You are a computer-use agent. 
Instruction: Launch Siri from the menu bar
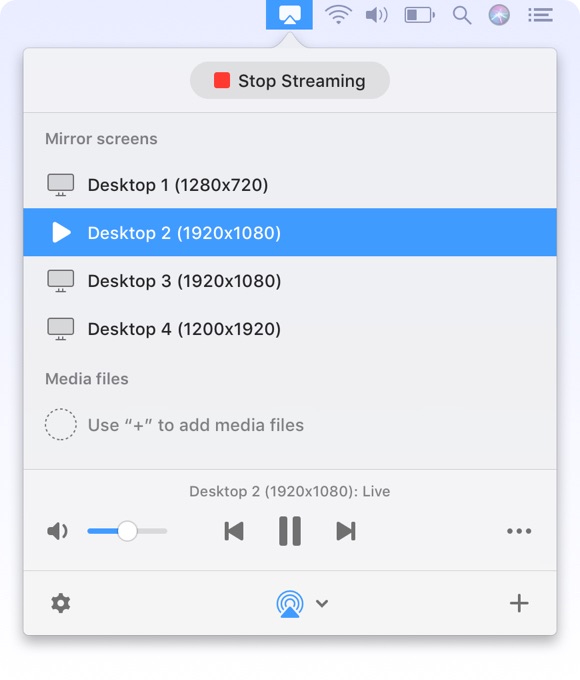pos(499,15)
